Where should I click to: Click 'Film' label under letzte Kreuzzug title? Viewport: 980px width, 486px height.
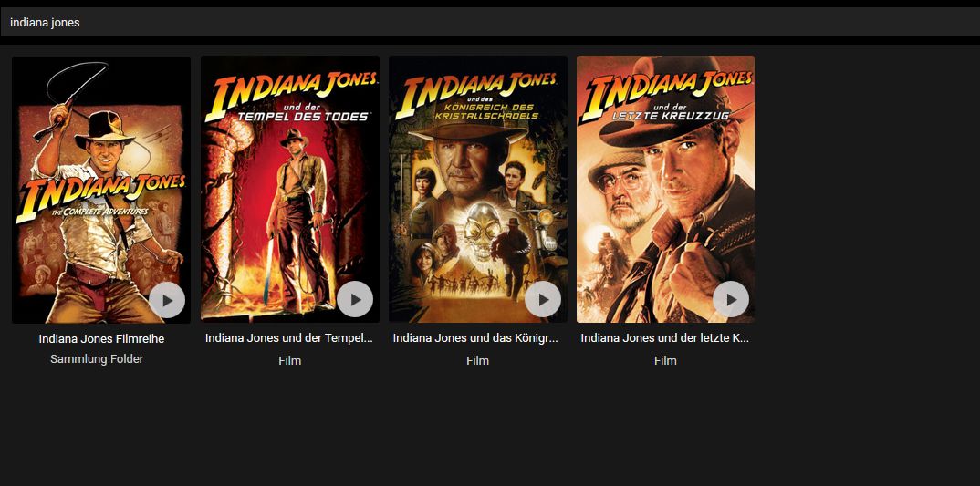665,360
